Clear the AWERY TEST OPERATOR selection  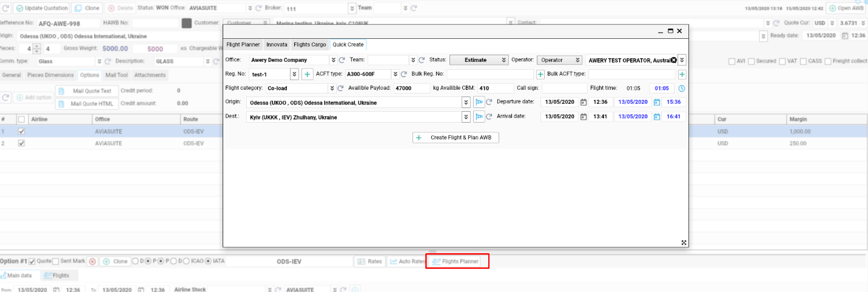click(x=673, y=60)
